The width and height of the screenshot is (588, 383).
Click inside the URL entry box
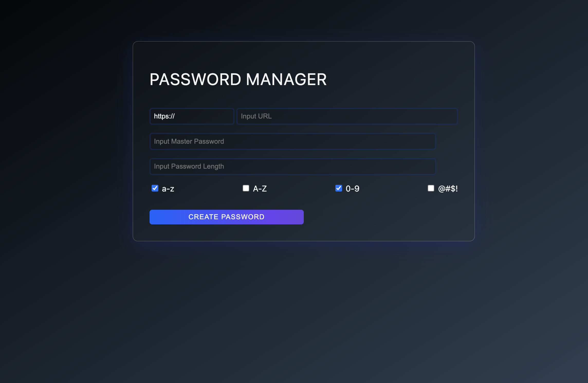pyautogui.click(x=347, y=116)
